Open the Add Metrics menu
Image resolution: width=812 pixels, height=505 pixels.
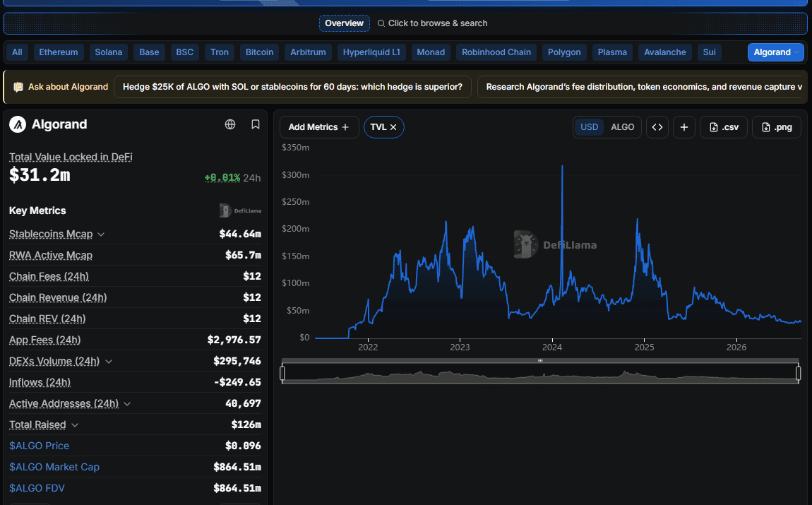coord(319,127)
